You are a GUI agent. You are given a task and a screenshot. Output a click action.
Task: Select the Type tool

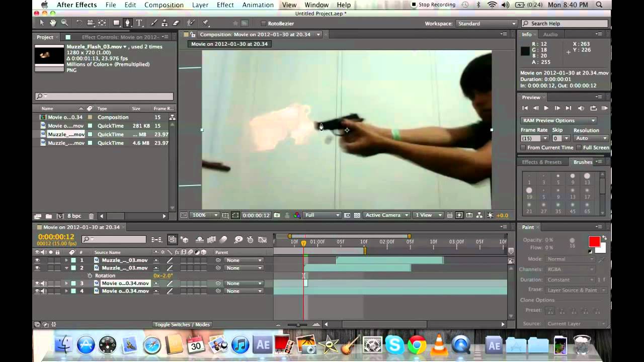tap(139, 23)
